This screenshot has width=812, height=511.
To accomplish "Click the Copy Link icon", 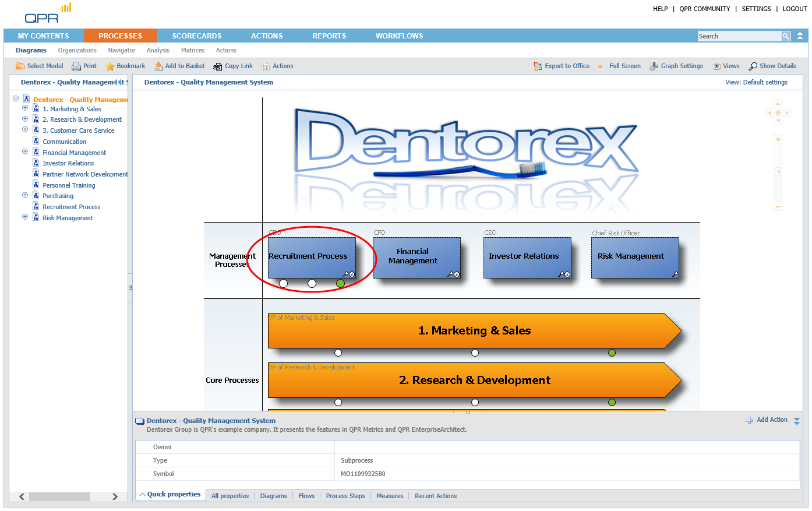I will [218, 66].
